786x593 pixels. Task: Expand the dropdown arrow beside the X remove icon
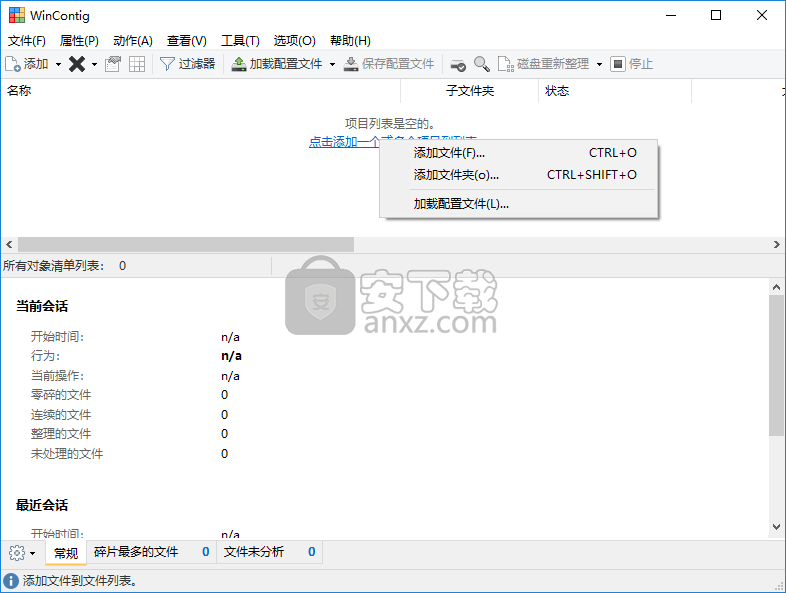pos(94,64)
